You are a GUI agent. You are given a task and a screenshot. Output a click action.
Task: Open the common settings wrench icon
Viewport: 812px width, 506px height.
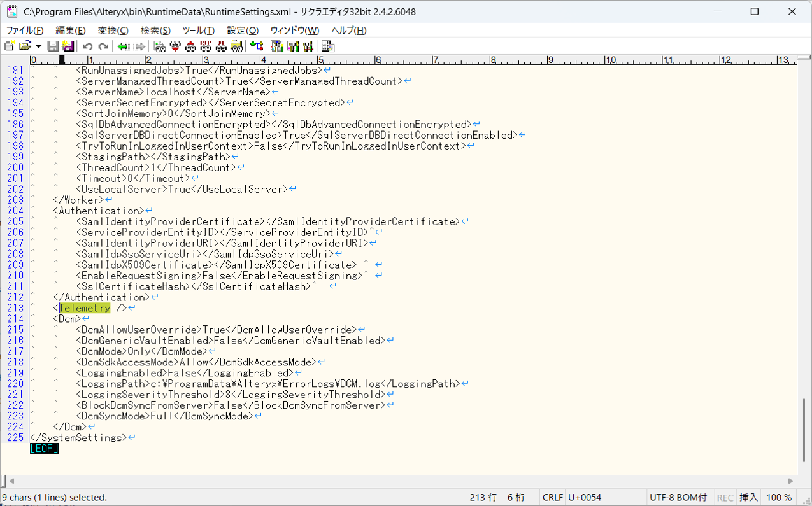click(x=308, y=46)
